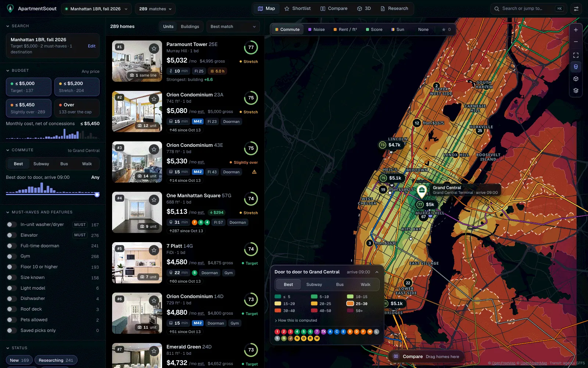This screenshot has width=588, height=368.
Task: Toggle Elevator filter switch
Action: pyautogui.click(x=12, y=235)
